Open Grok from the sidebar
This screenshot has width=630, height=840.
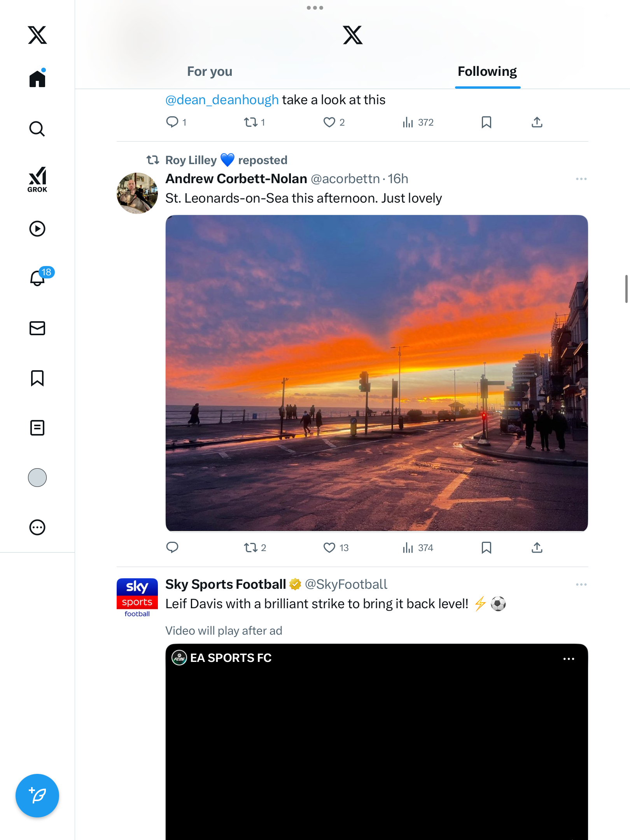point(37,179)
